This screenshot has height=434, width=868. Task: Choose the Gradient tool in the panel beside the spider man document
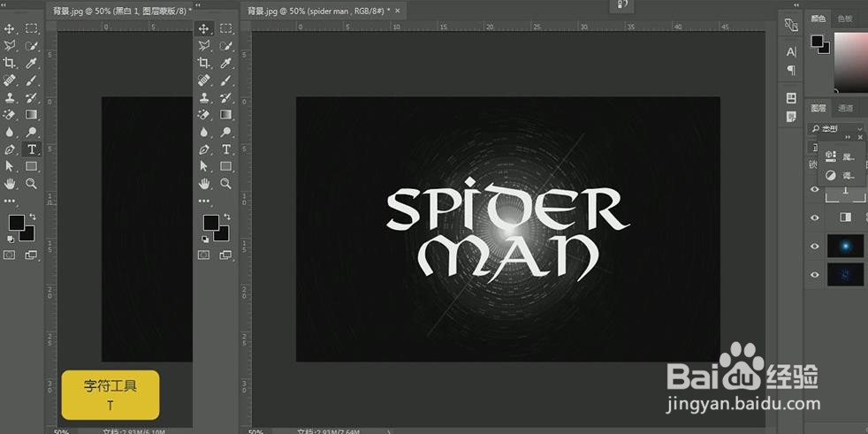[x=226, y=115]
